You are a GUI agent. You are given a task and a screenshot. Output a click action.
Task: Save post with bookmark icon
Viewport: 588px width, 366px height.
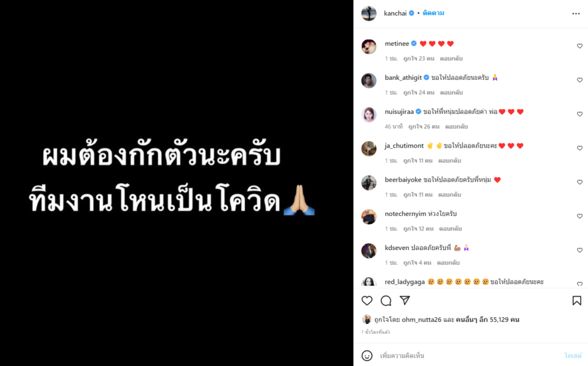(577, 300)
